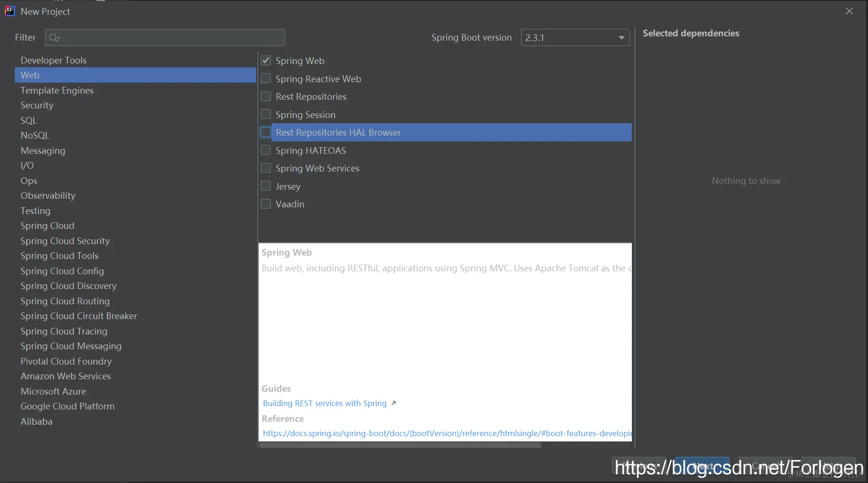Screen dimensions: 868x483
Task: Open external link arrow beside Building REST services
Action: tap(393, 403)
